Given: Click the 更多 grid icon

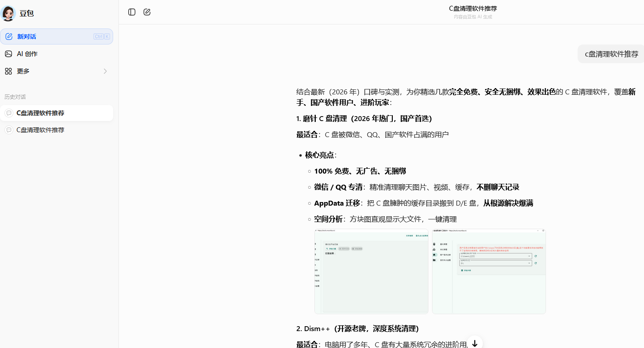Looking at the screenshot, I should click(8, 71).
